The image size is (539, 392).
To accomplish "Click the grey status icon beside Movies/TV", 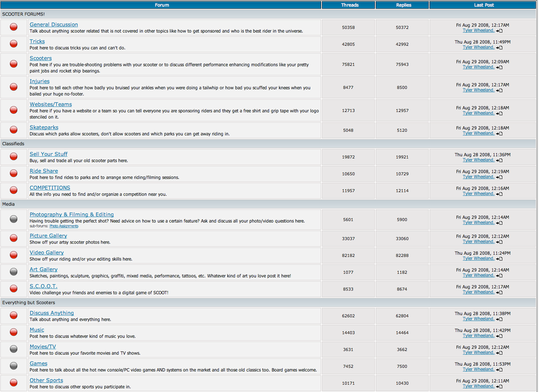I will (x=14, y=349).
